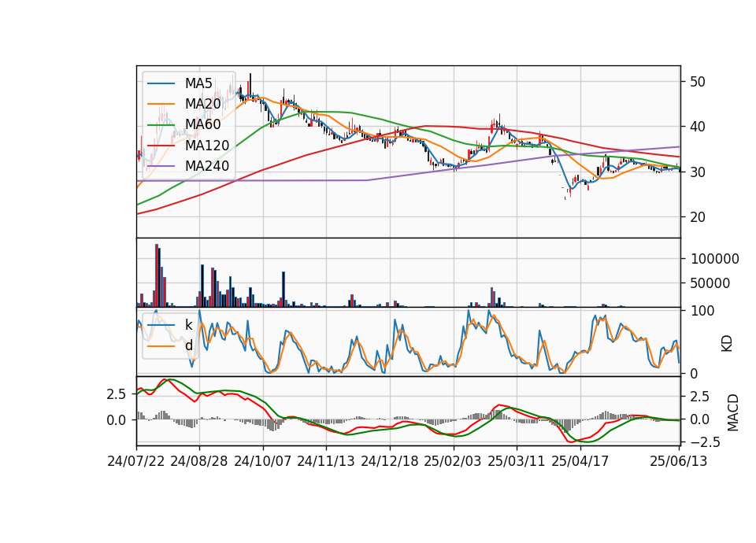This screenshot has width=756, height=543.
Task: Click the k legend label in KD panel
Action: pyautogui.click(x=189, y=325)
